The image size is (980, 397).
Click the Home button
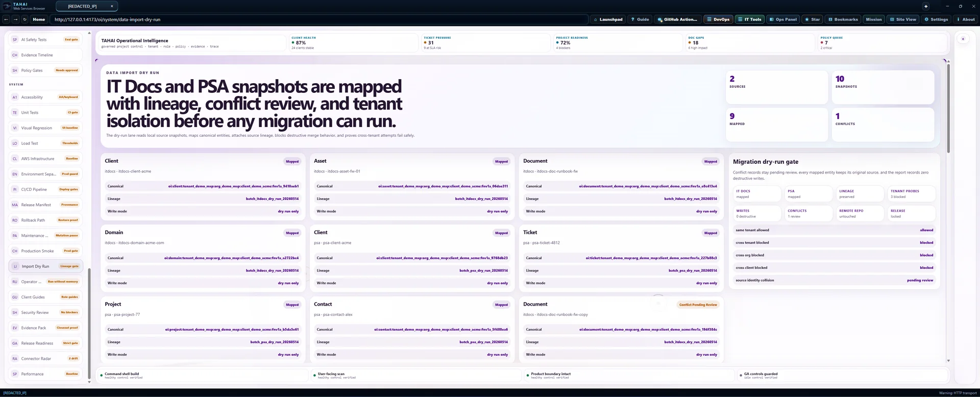click(39, 19)
